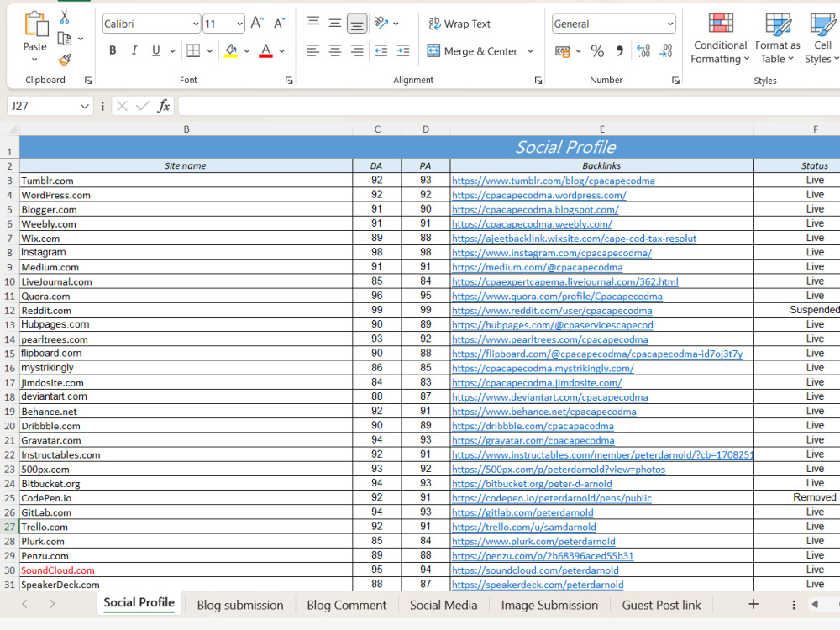Open Format as Table gallery
Screen dimensions: 840x630
(777, 38)
